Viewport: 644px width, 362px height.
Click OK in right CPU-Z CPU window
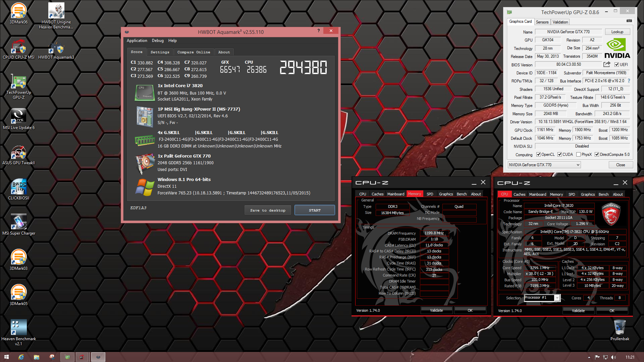coord(612,311)
